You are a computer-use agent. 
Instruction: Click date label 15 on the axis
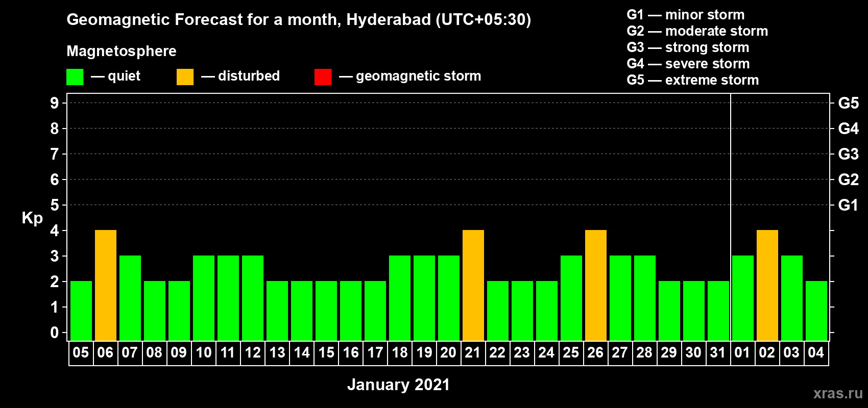pos(326,352)
